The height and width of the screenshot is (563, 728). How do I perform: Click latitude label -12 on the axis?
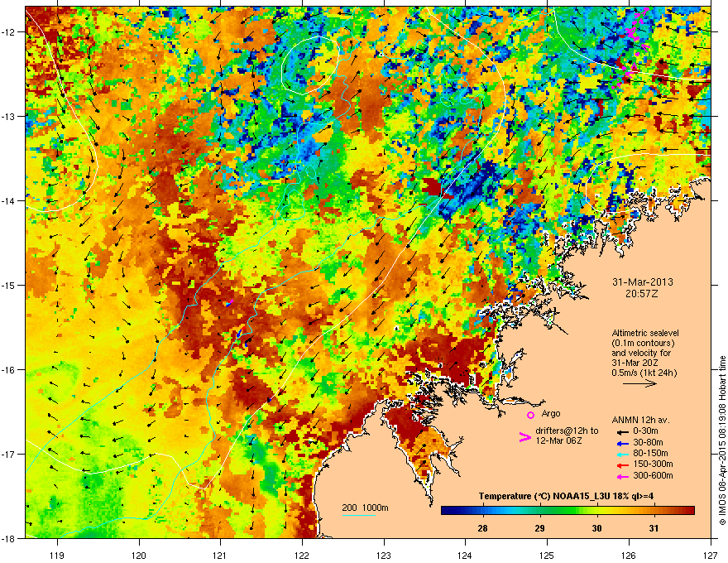[8, 32]
